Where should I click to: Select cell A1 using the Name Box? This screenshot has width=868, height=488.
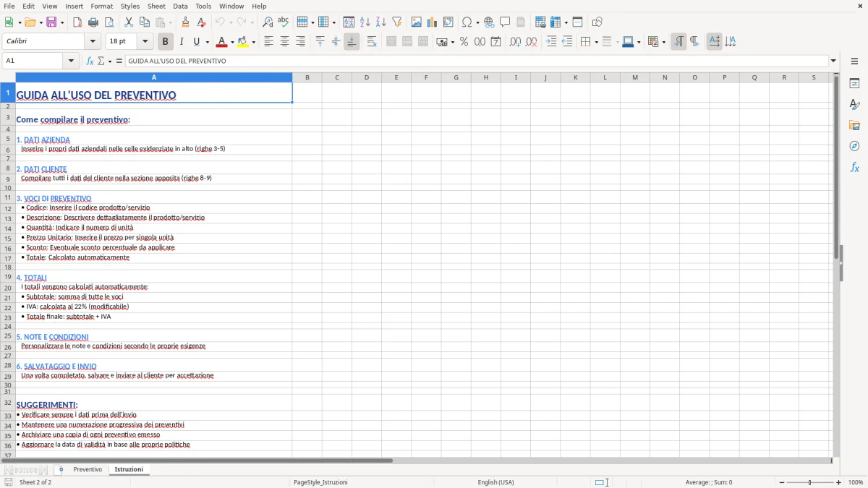[x=33, y=61]
